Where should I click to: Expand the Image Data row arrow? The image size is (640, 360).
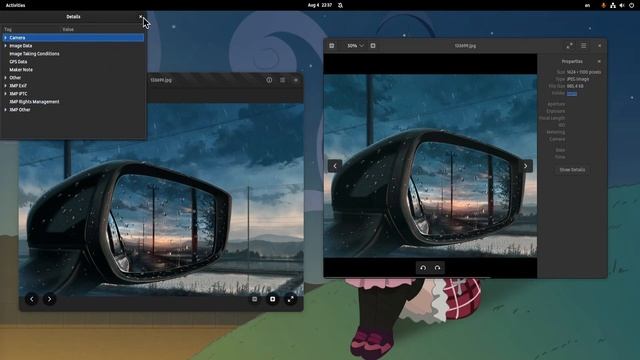tap(5, 46)
